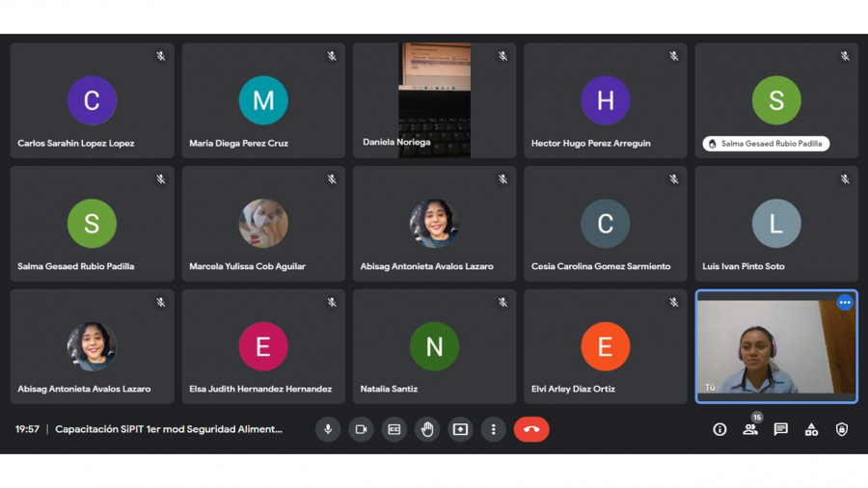Click muted mic icon on Elsa Judith tile
Image resolution: width=868 pixels, height=488 pixels.
pyautogui.click(x=332, y=303)
